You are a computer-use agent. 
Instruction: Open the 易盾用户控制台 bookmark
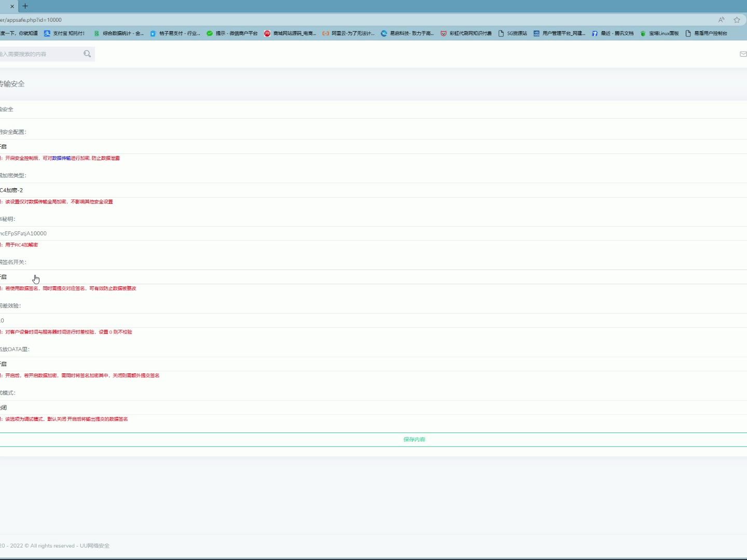pos(706,33)
